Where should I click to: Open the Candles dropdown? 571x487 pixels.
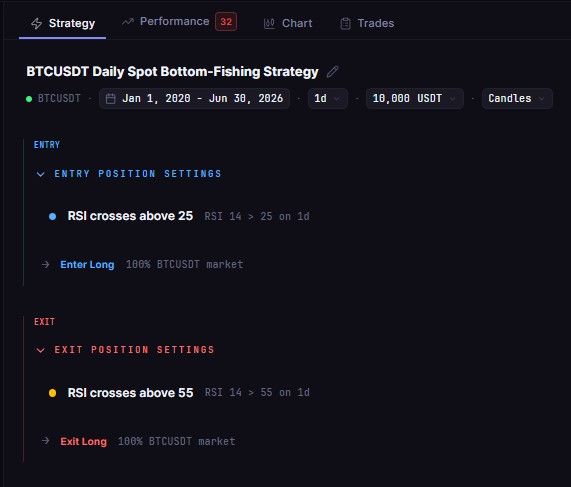point(517,98)
